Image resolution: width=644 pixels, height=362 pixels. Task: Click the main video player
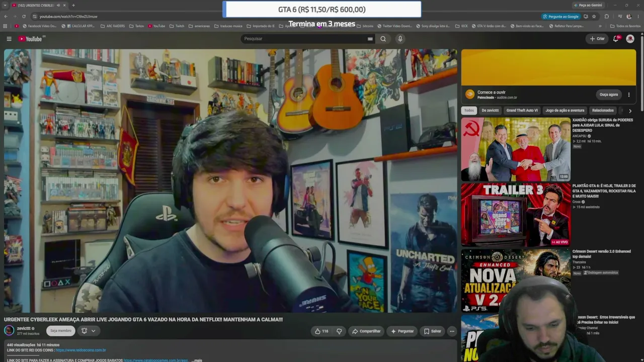pos(230,181)
